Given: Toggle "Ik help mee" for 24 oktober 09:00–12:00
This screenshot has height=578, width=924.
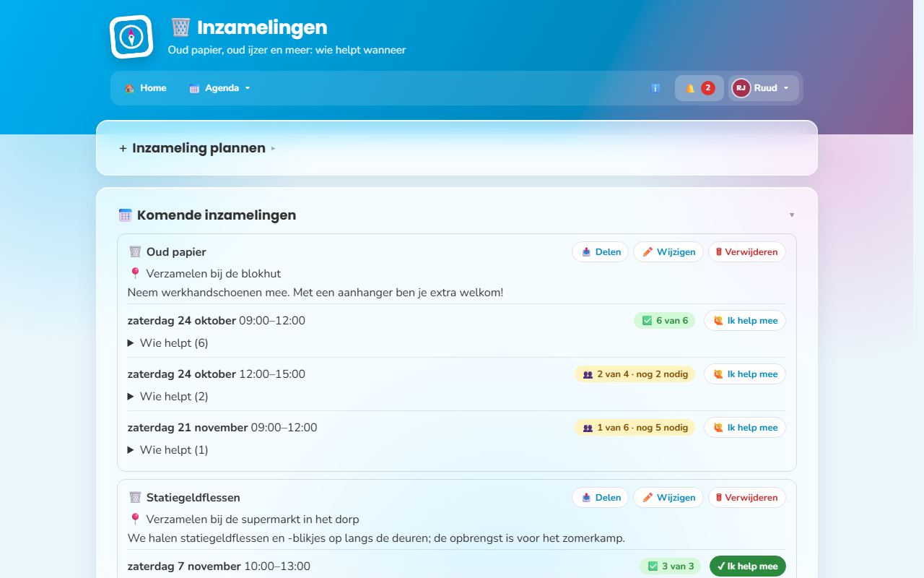Looking at the screenshot, I should pos(745,321).
